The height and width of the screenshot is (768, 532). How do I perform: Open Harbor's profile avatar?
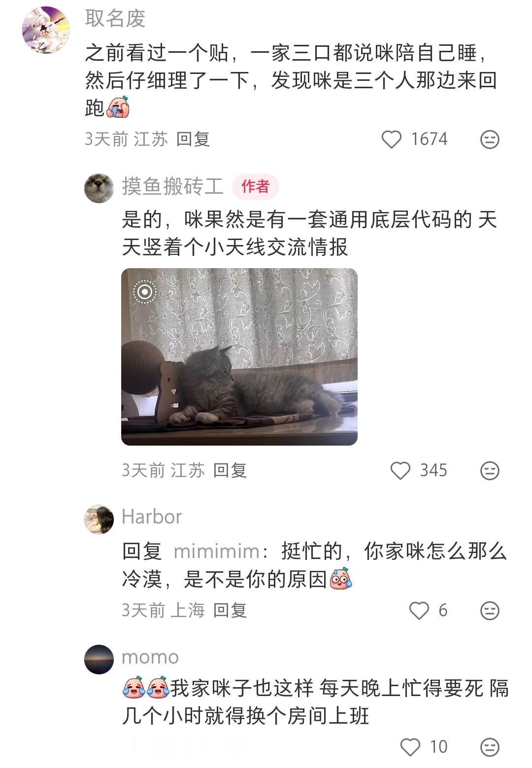point(99,519)
